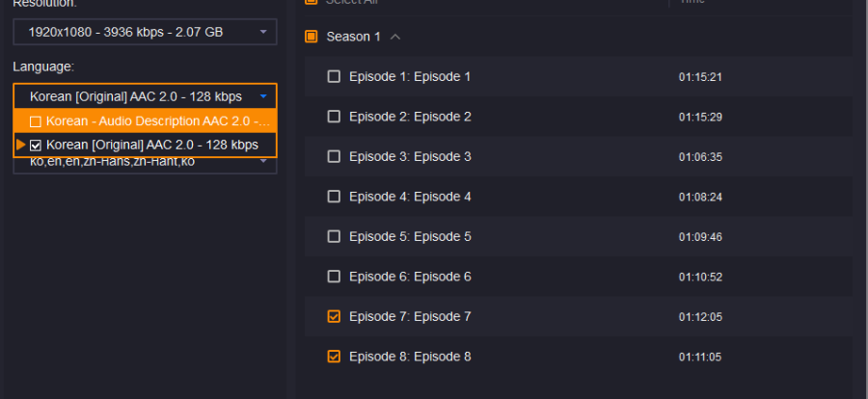868x399 pixels.
Task: Check the Episode 1 checkbox
Action: (334, 76)
